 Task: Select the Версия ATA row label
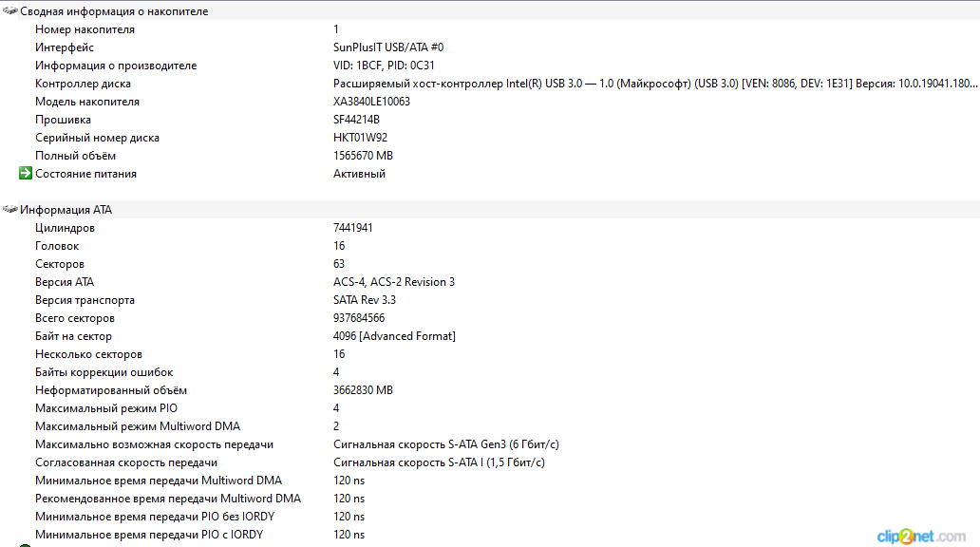coord(65,282)
